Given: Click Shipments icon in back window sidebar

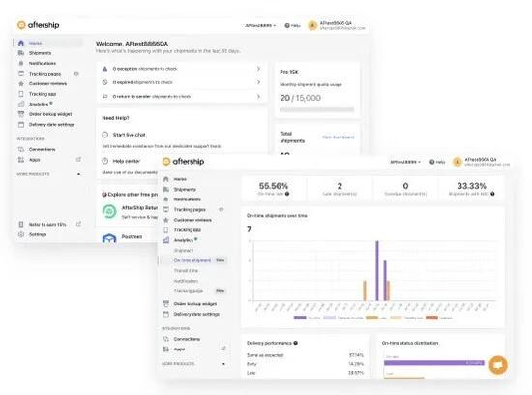Looking at the screenshot, I should coord(21,53).
